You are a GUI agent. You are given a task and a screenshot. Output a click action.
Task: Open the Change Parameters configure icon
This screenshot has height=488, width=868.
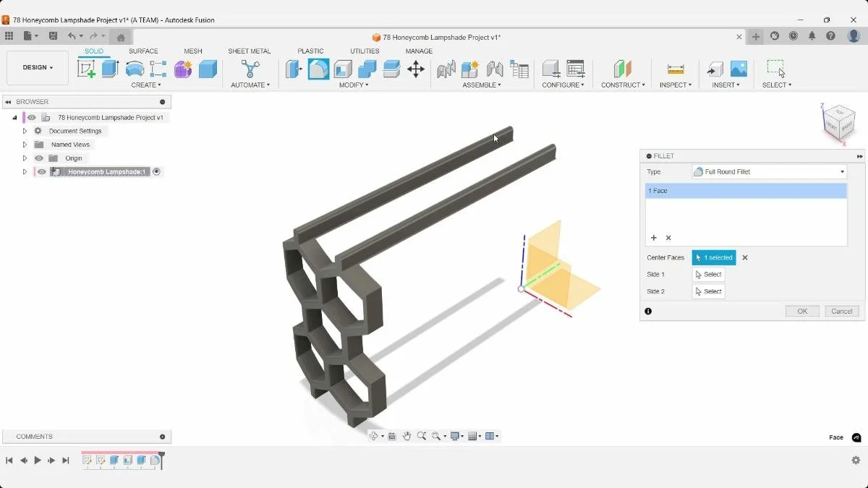576,69
